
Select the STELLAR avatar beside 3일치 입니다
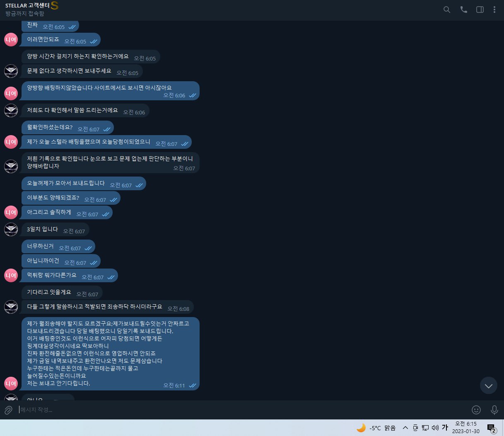tap(11, 229)
